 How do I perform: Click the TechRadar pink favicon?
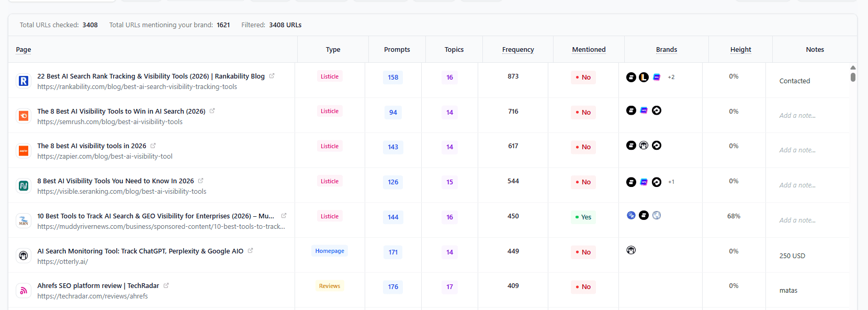24,291
